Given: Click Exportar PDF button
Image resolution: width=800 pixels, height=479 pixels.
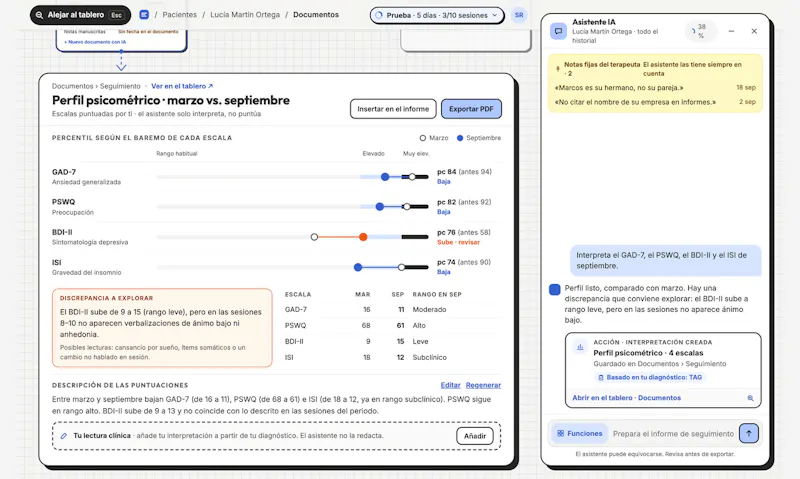Looking at the screenshot, I should pyautogui.click(x=471, y=109).
